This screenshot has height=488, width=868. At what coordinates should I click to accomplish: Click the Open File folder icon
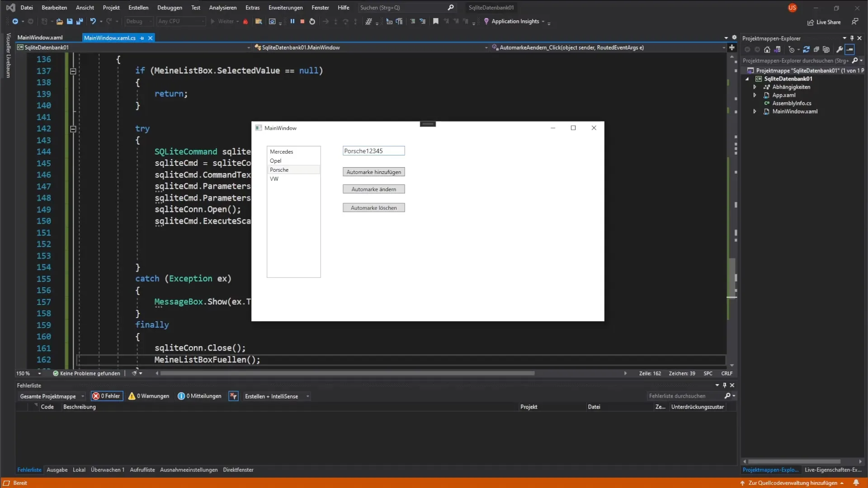(x=59, y=21)
